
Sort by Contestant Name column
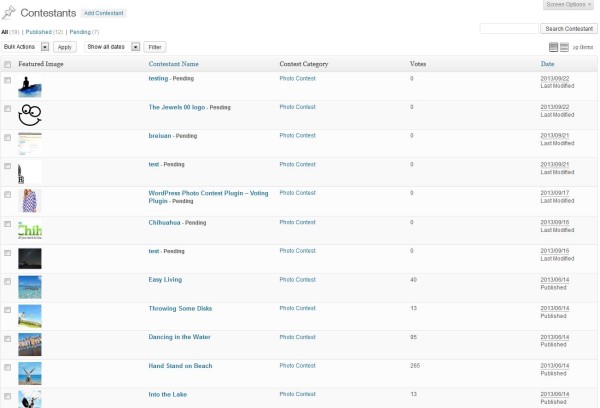pos(173,64)
